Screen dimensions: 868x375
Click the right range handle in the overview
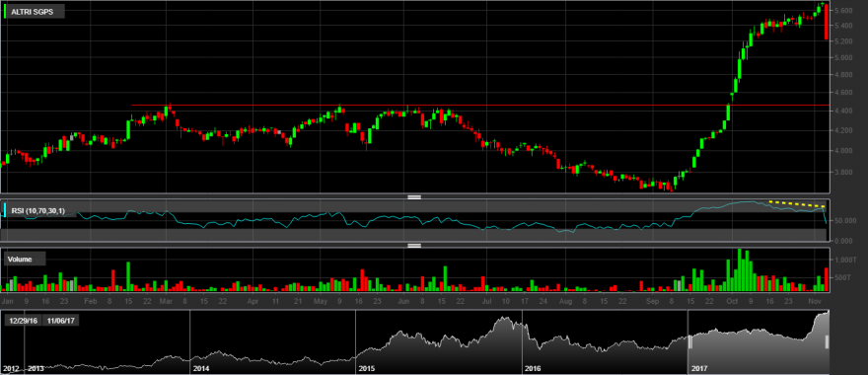[827, 341]
